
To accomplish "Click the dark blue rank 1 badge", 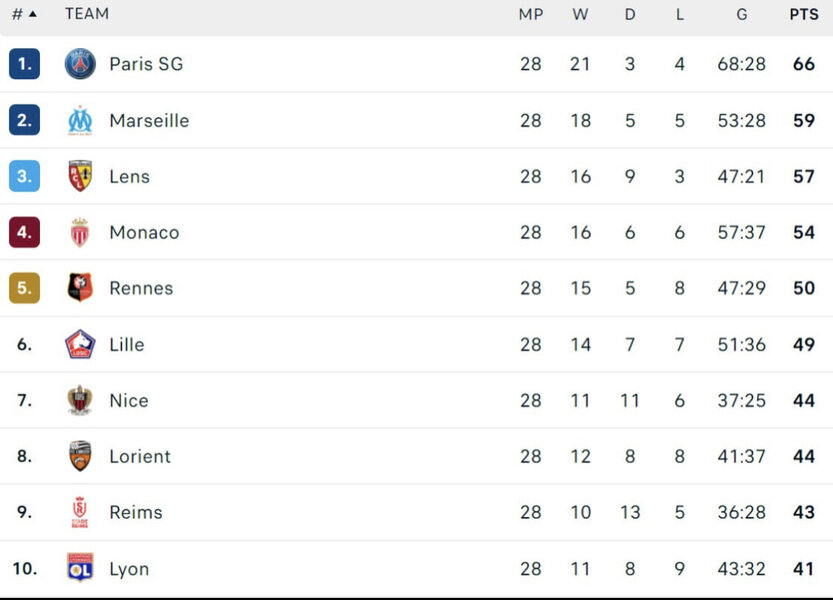I will click(24, 64).
